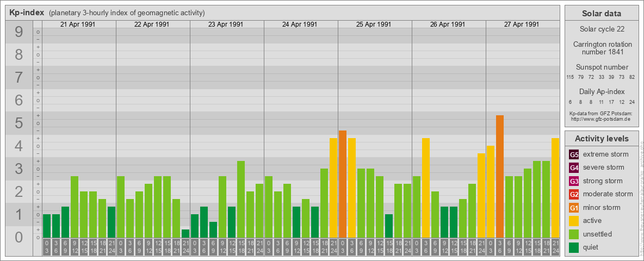
Task: Click the dark green 25 Apr 15-18h bar
Action: (x=388, y=226)
